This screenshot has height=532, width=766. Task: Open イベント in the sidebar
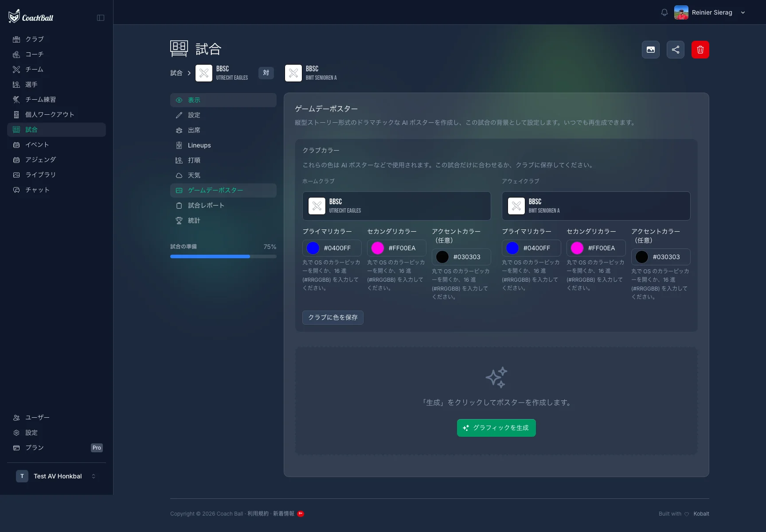(x=56, y=144)
